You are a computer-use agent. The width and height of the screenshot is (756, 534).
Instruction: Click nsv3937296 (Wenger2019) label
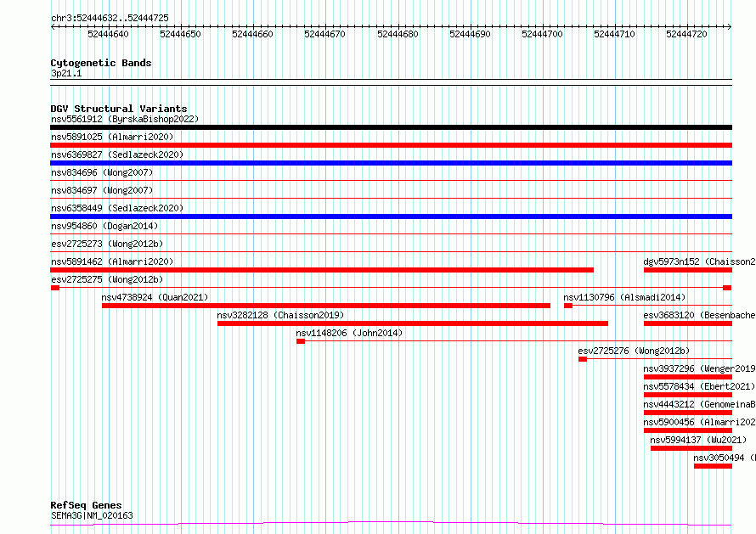pyautogui.click(x=700, y=368)
